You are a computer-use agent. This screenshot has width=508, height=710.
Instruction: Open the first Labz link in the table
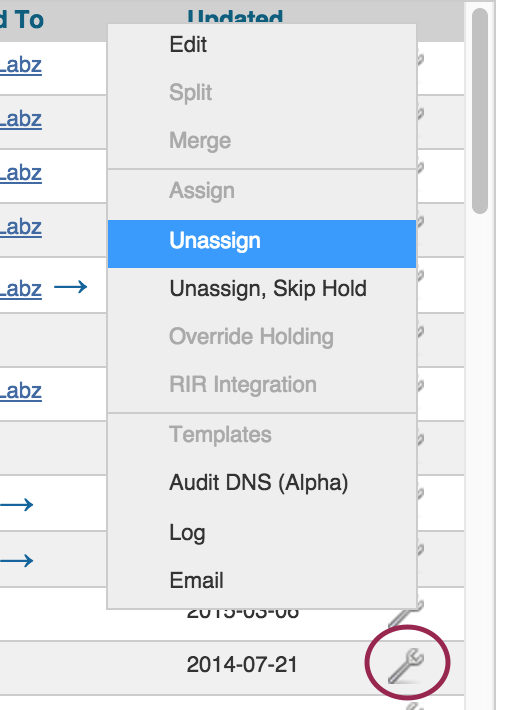pos(21,66)
